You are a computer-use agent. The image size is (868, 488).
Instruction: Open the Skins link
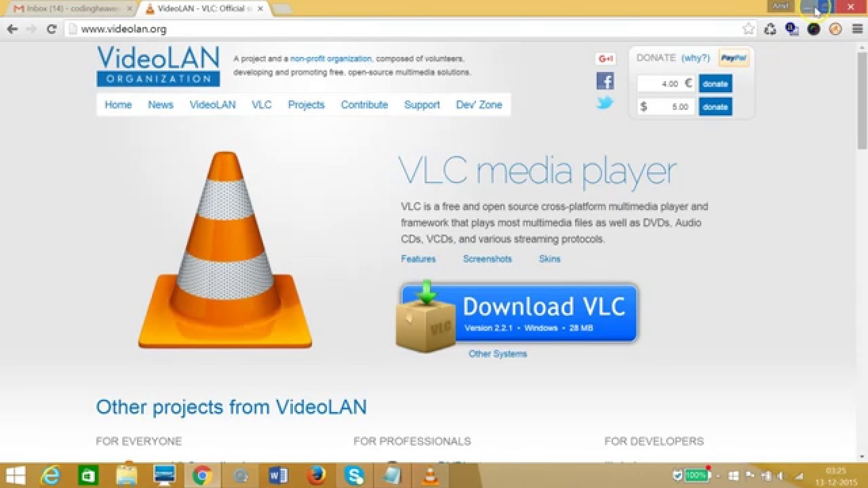point(550,259)
